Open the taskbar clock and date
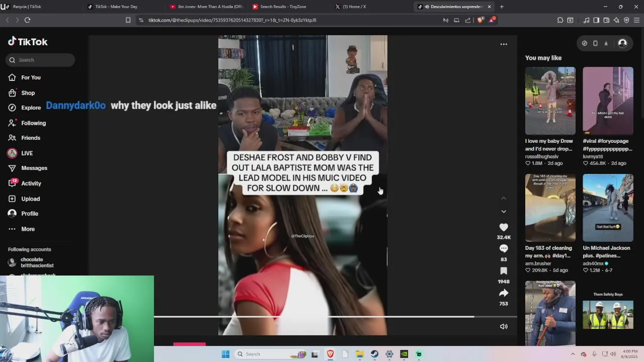 [630, 354]
